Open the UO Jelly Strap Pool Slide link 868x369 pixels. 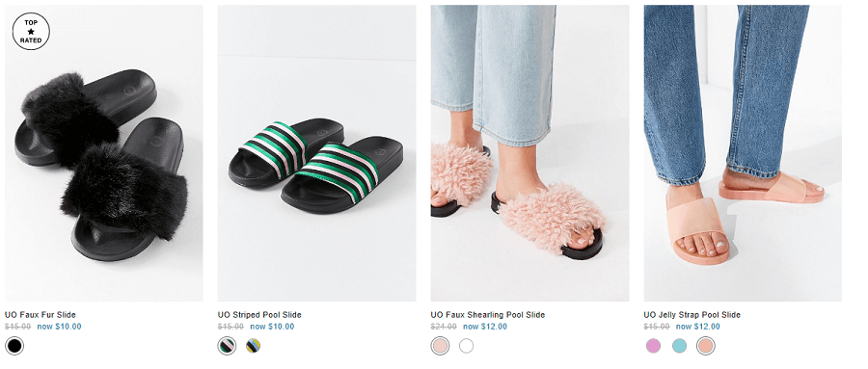pos(692,315)
